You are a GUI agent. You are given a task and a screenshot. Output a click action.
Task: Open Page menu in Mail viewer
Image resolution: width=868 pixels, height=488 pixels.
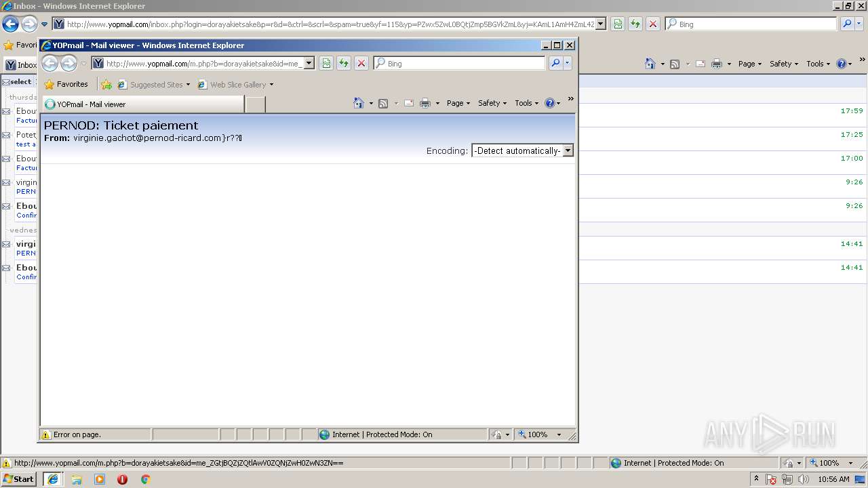pos(458,103)
